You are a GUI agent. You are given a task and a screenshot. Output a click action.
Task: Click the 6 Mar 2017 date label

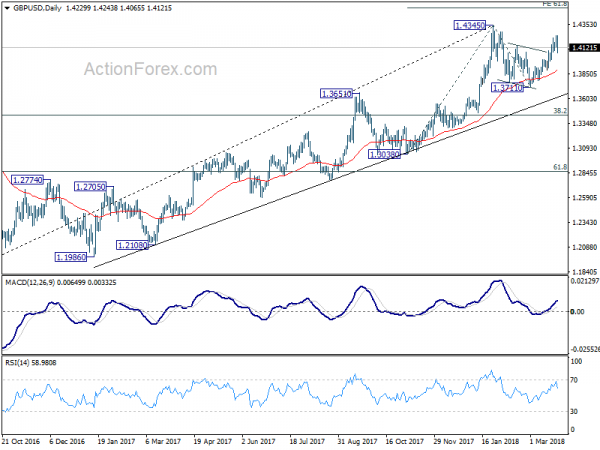163,441
